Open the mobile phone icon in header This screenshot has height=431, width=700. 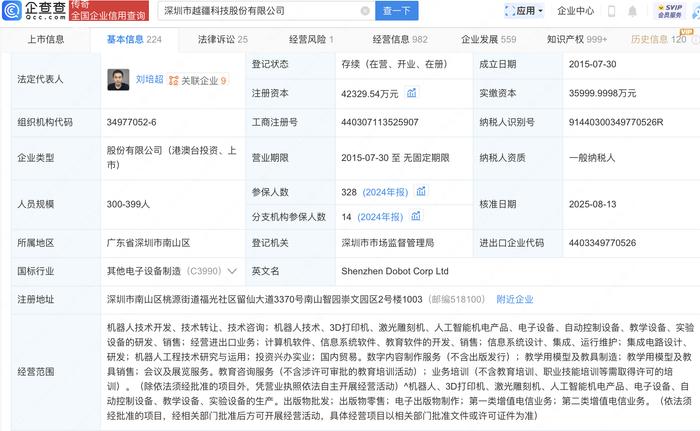[x=611, y=11]
